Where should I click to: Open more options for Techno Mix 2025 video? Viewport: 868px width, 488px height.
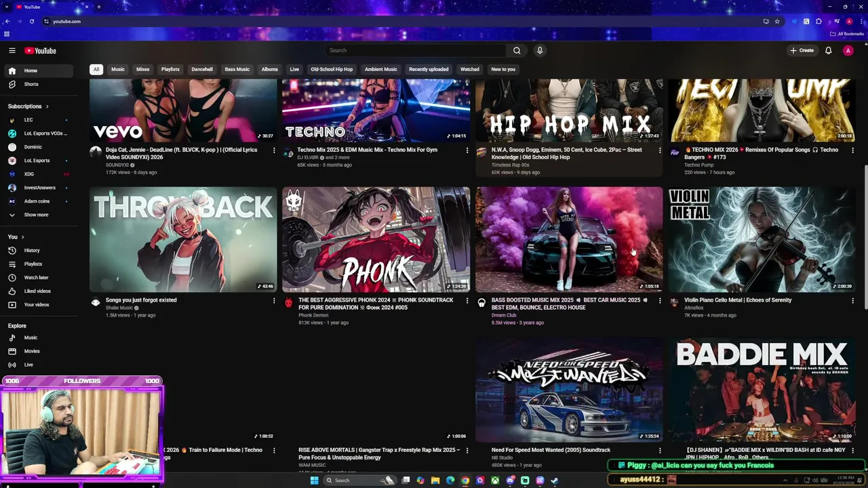pos(467,150)
